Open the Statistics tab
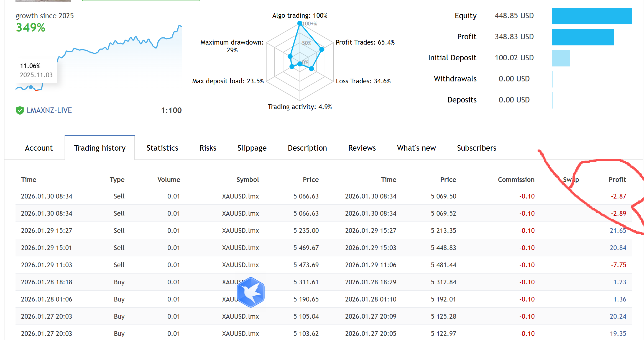The width and height of the screenshot is (644, 340). point(162,148)
